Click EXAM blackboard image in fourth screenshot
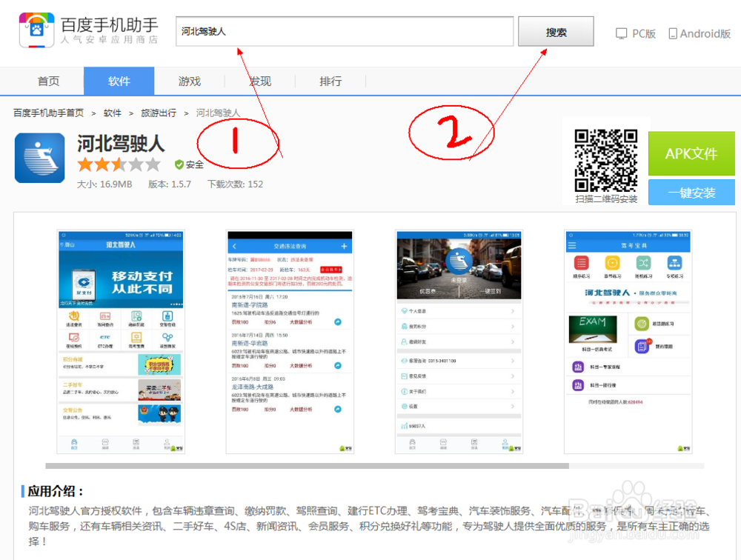Image resolution: width=741 pixels, height=560 pixels. pos(593,330)
